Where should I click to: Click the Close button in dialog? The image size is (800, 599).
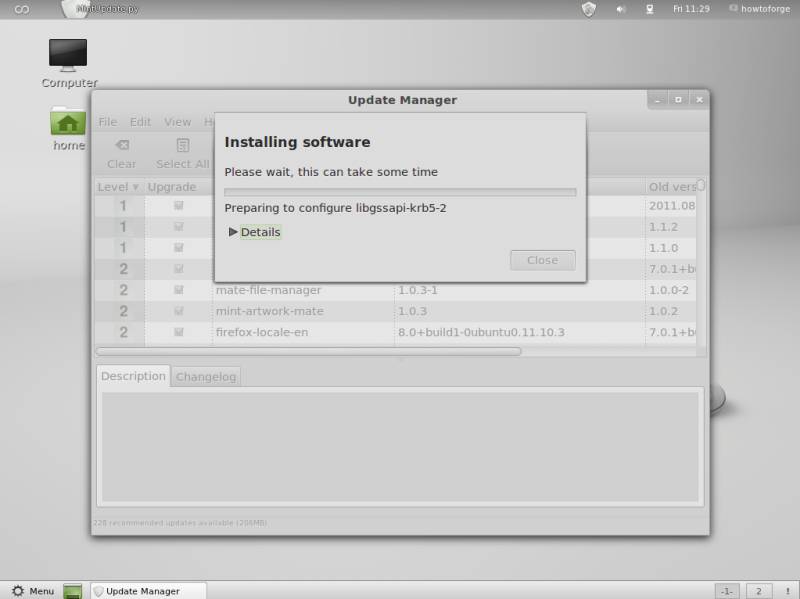542,260
